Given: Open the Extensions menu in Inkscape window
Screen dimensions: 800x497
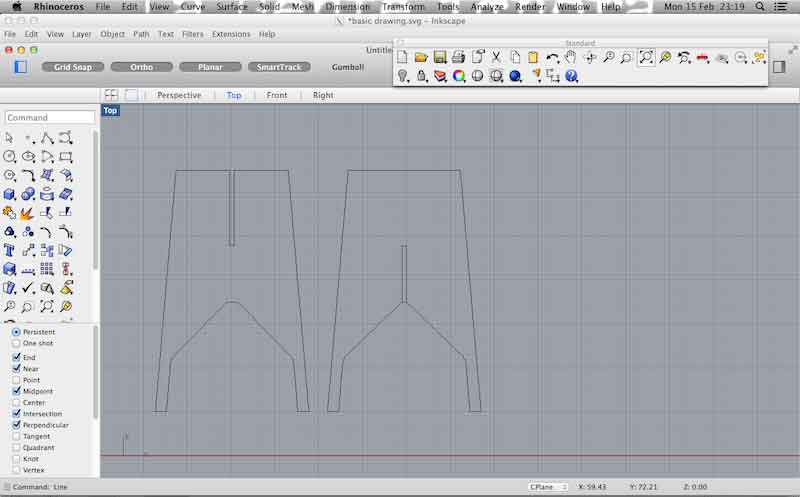Looking at the screenshot, I should coord(231,34).
